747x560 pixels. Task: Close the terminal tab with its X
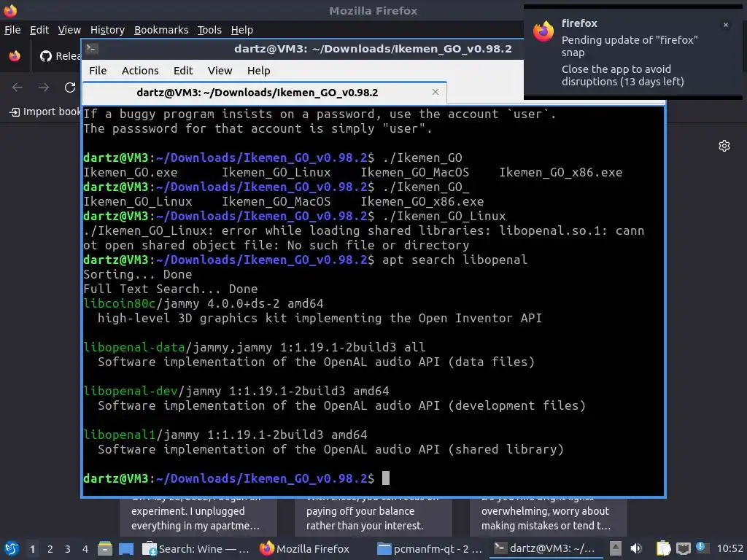pyautogui.click(x=435, y=92)
